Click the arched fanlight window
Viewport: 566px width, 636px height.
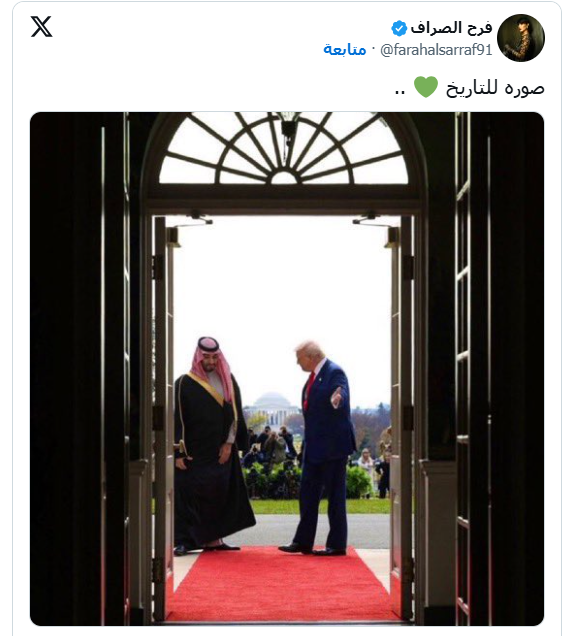coord(284,149)
